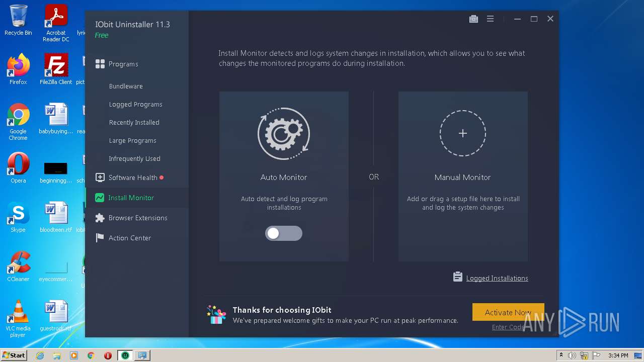Open VLC media player desktop shortcut

18,319
